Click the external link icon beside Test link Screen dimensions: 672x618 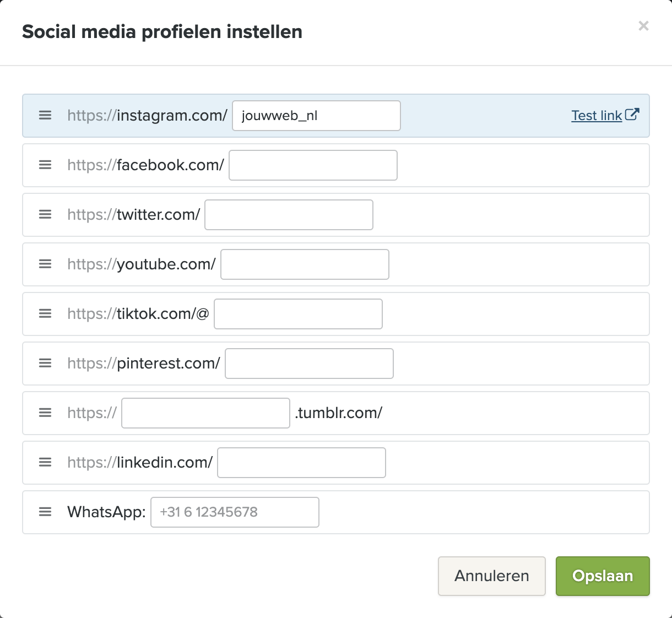pyautogui.click(x=632, y=115)
